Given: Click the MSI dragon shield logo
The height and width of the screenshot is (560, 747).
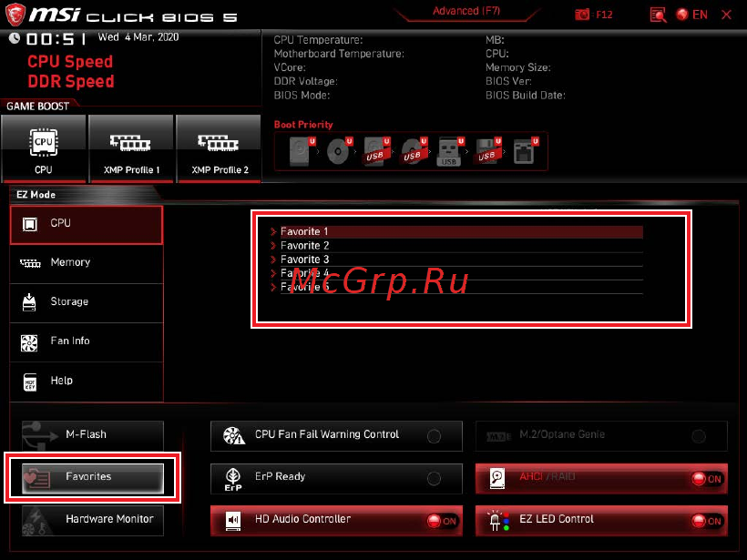Looking at the screenshot, I should (x=15, y=15).
